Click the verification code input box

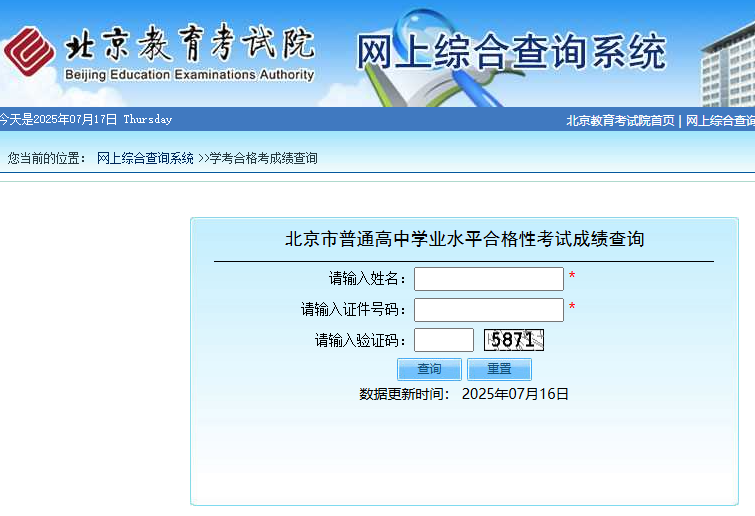point(444,340)
